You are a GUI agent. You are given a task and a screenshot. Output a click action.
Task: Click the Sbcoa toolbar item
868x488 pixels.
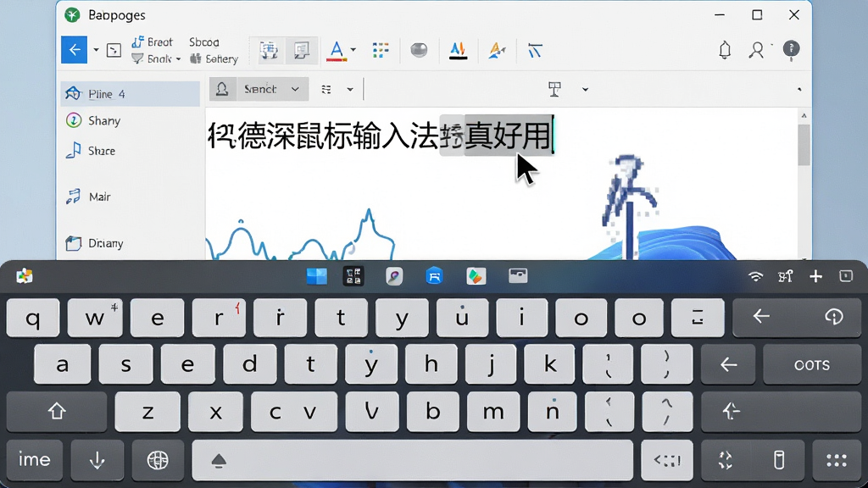click(203, 42)
